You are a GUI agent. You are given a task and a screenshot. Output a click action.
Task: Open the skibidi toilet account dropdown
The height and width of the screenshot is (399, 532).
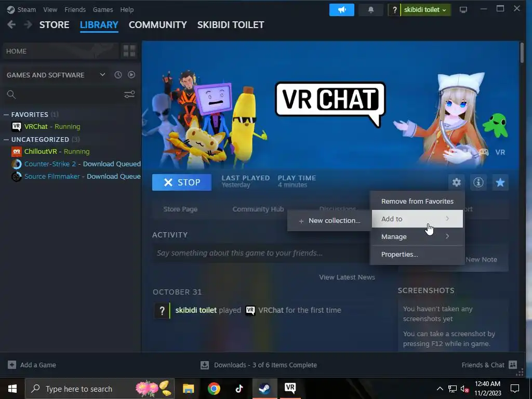click(425, 10)
